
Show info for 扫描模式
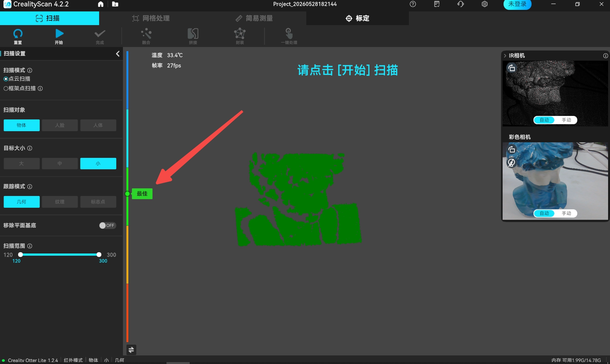click(x=30, y=70)
